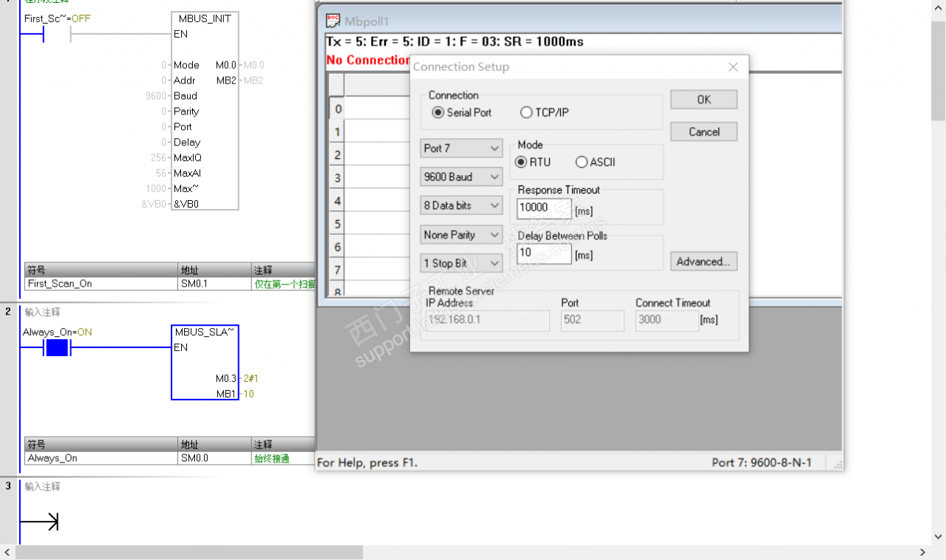Image resolution: width=946 pixels, height=560 pixels.
Task: Open the 1 Stop Bit dropdown
Action: click(461, 264)
